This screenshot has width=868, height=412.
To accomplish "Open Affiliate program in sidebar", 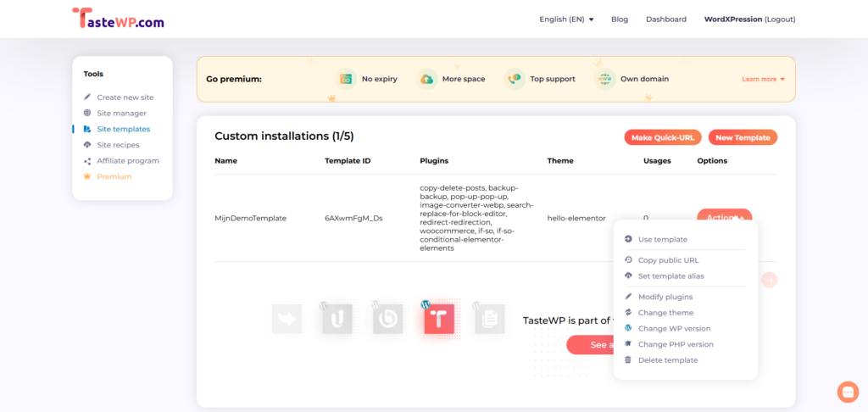I will coord(128,160).
